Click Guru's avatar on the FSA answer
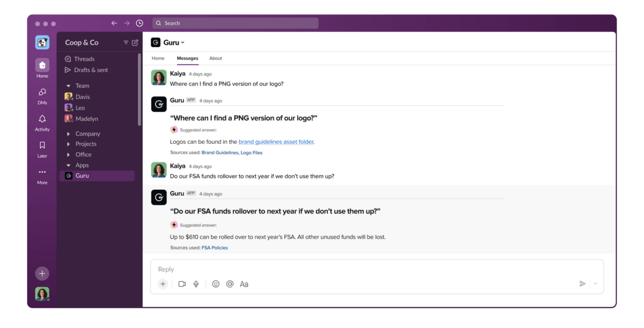The image size is (644, 328). point(159,197)
